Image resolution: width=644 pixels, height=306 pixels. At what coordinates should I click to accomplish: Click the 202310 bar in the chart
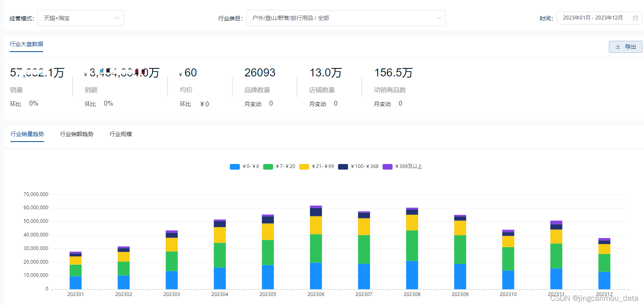[508, 260]
